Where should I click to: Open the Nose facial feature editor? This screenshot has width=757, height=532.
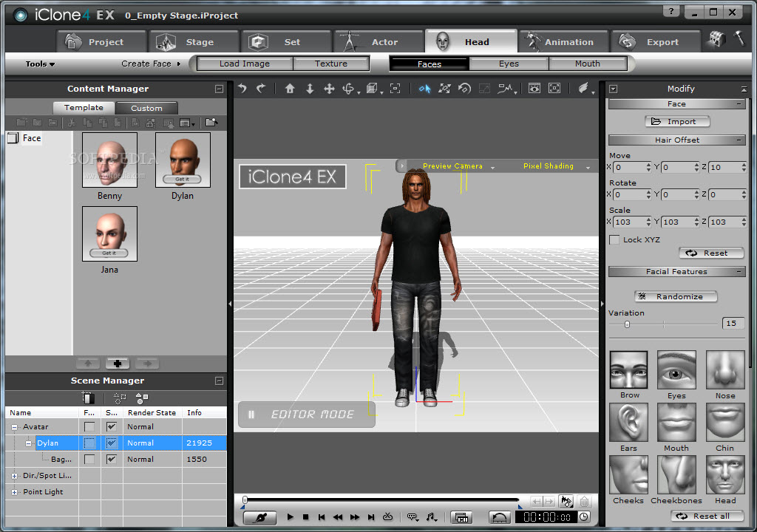pyautogui.click(x=725, y=369)
